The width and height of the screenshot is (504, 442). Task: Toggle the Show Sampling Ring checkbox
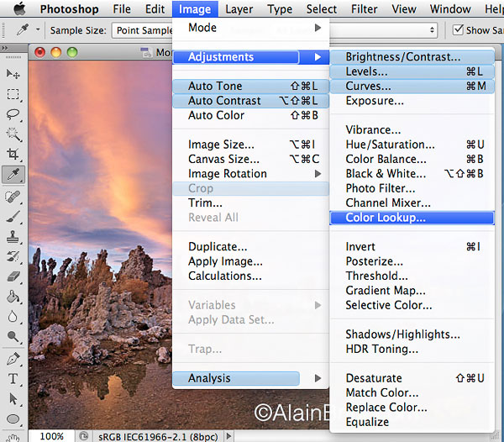[x=459, y=29]
